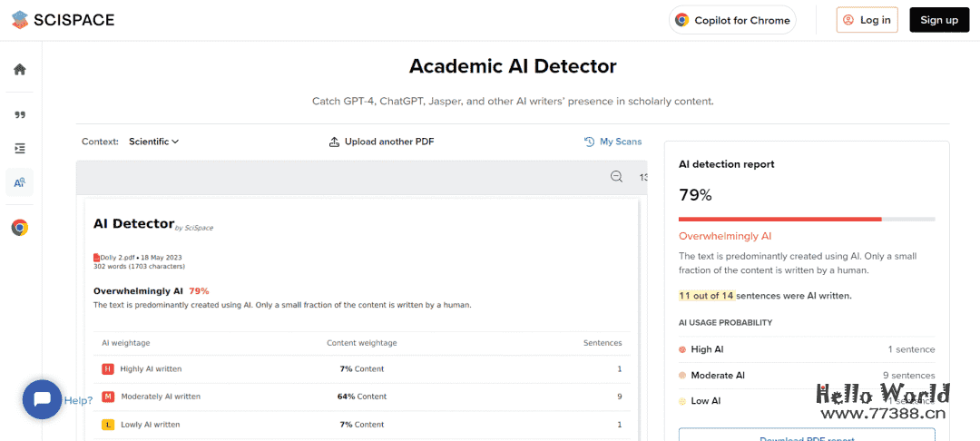Click 'Overwhelmingly AI' label in report panel
Screen dimensions: 980x441
(x=725, y=237)
